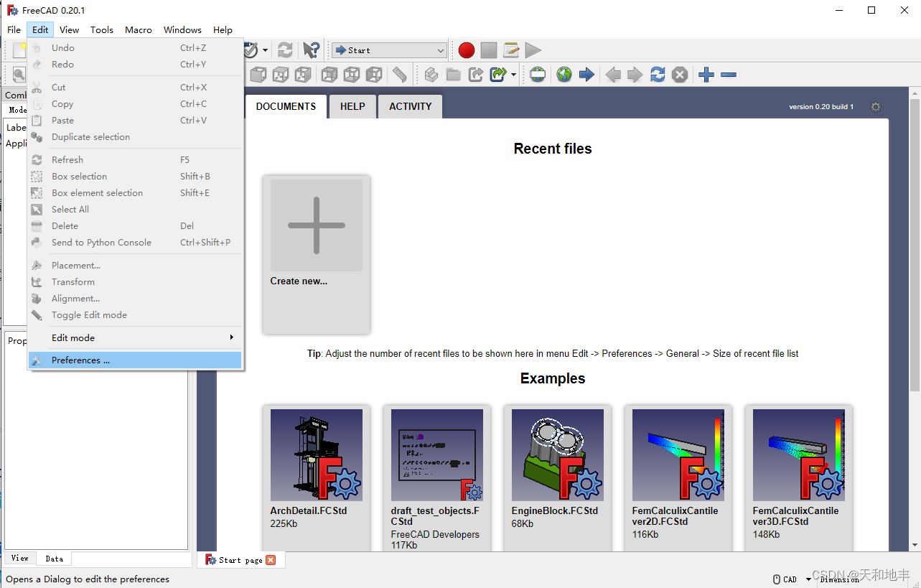Click the blue start page arrow icon
This screenshot has width=921, height=588.
(586, 75)
